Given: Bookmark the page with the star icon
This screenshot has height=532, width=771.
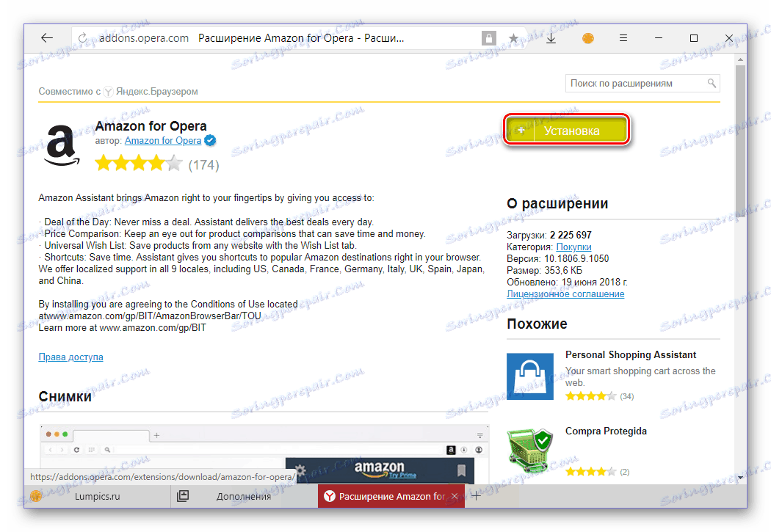Looking at the screenshot, I should 513,38.
